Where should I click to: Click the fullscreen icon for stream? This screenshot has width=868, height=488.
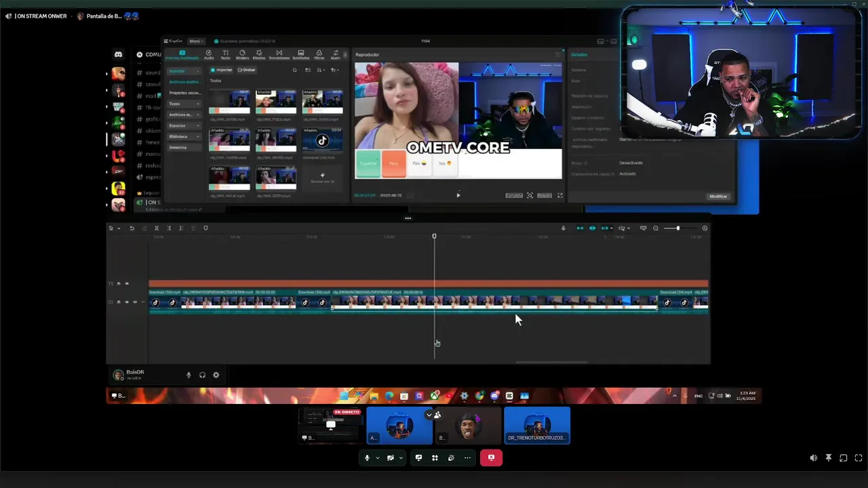click(x=858, y=458)
